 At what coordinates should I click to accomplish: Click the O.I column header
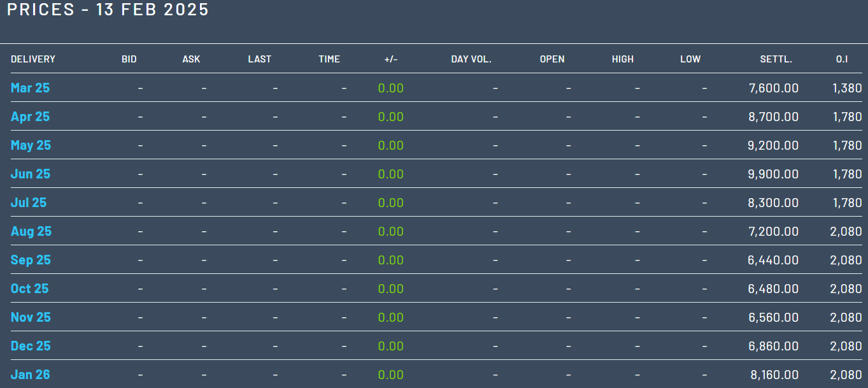842,59
